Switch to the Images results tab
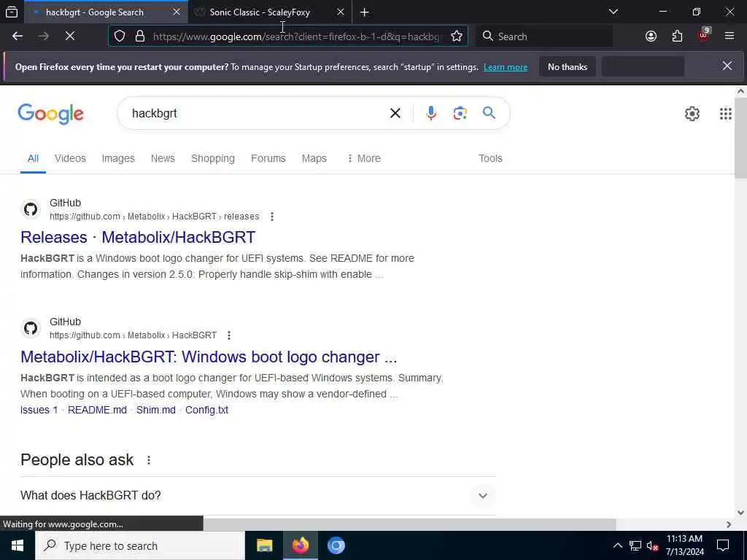The height and width of the screenshot is (560, 747). (x=118, y=158)
